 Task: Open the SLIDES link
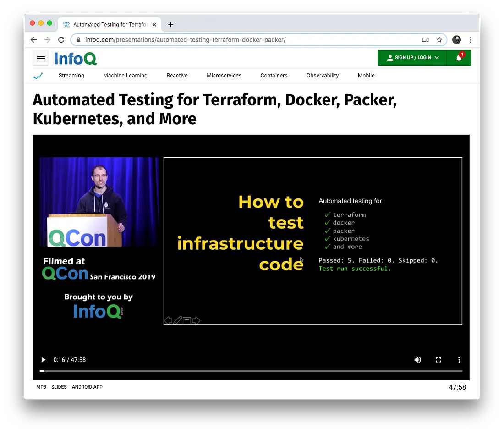(59, 387)
